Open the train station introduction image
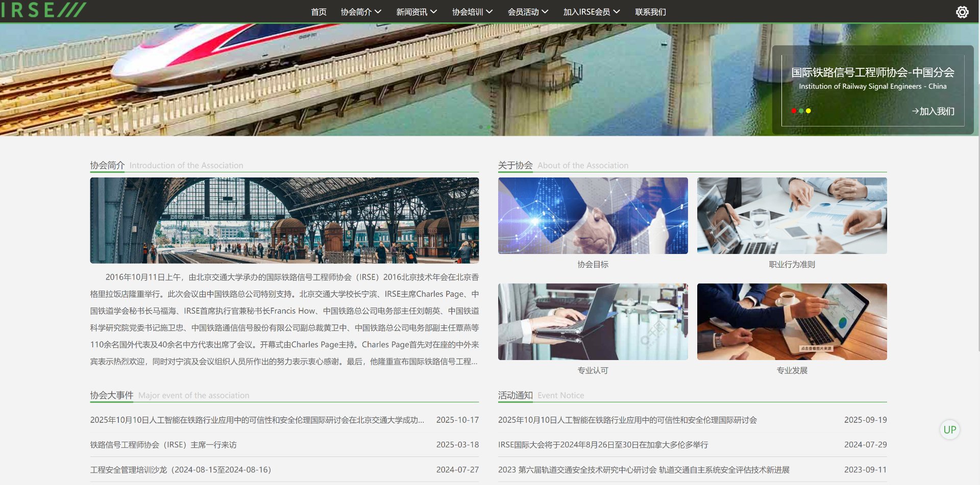 coord(284,220)
